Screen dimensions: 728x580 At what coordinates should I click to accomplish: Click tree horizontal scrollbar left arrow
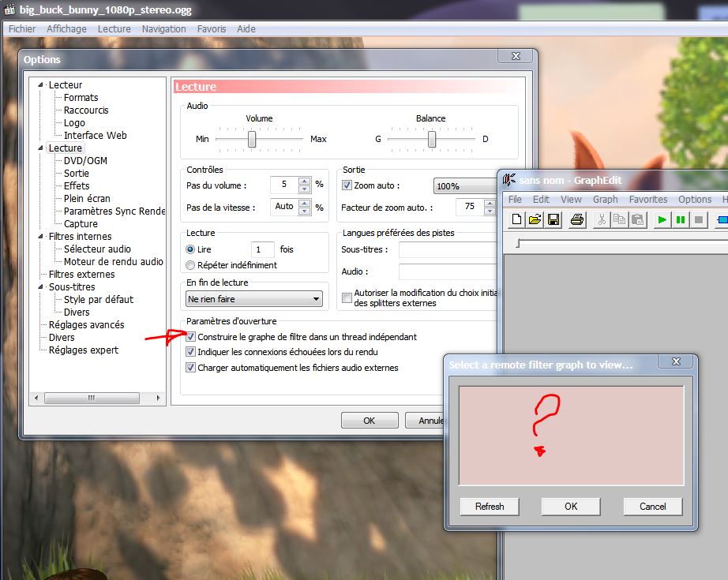coord(36,398)
